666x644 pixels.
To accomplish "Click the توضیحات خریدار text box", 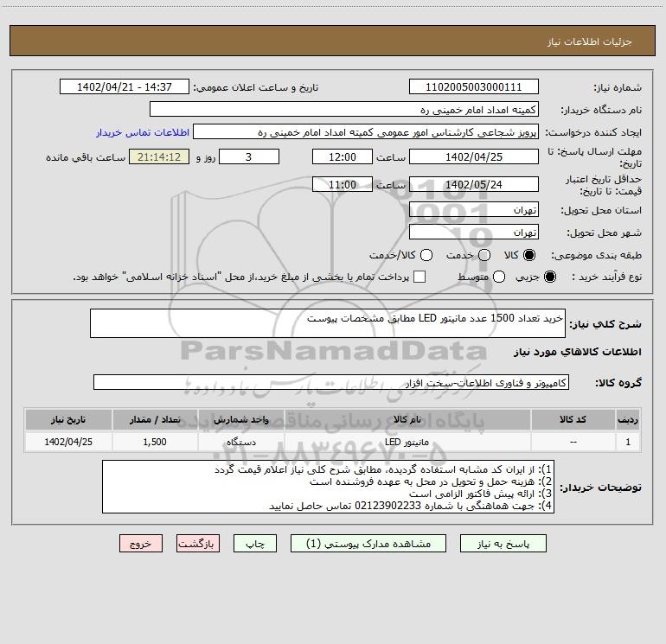I will pos(329,487).
